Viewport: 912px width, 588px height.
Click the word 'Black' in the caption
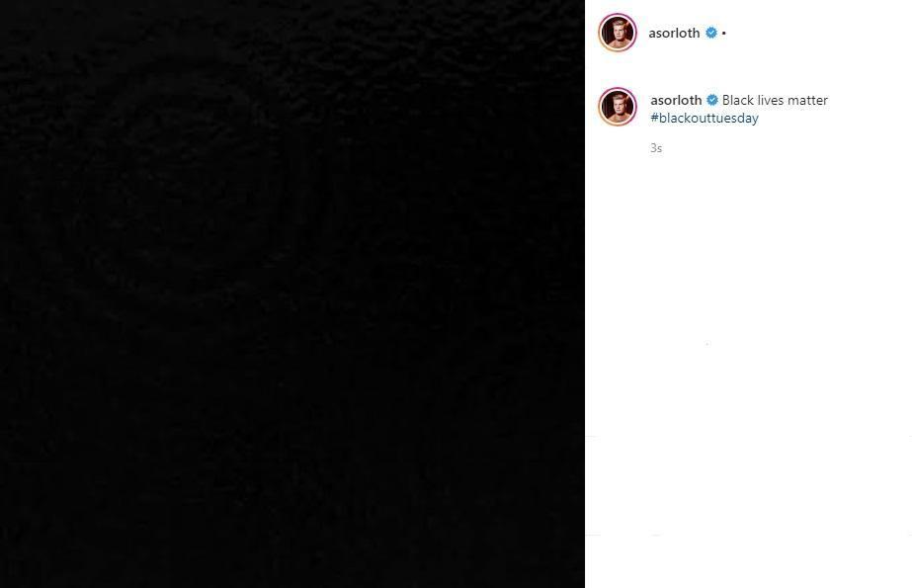click(x=737, y=100)
